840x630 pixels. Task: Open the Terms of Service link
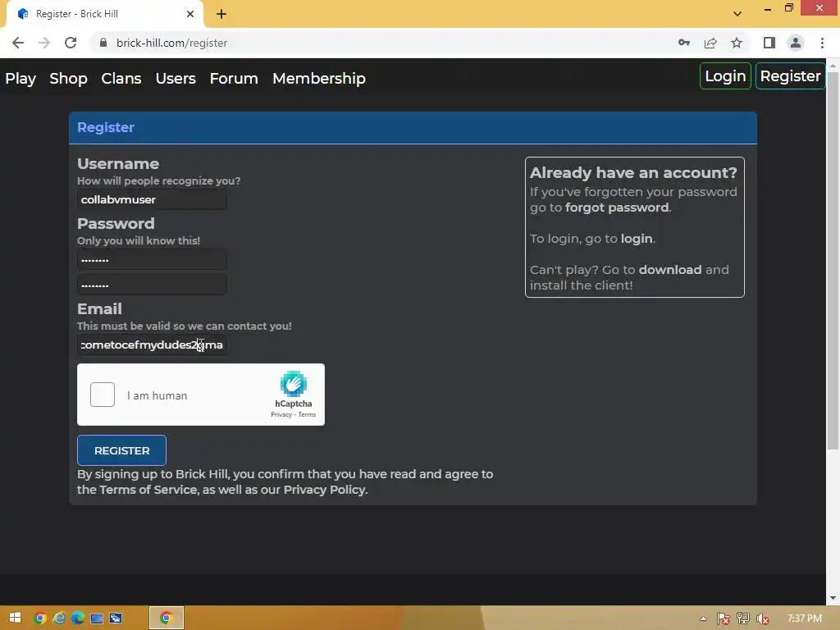coord(148,490)
